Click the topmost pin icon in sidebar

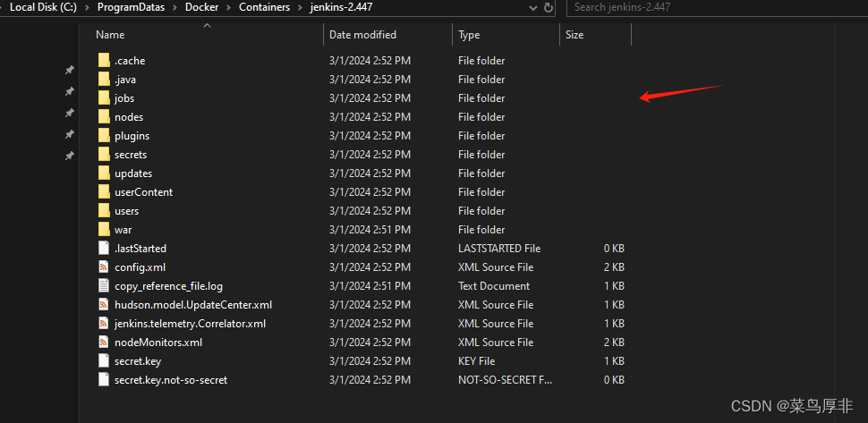pos(69,70)
